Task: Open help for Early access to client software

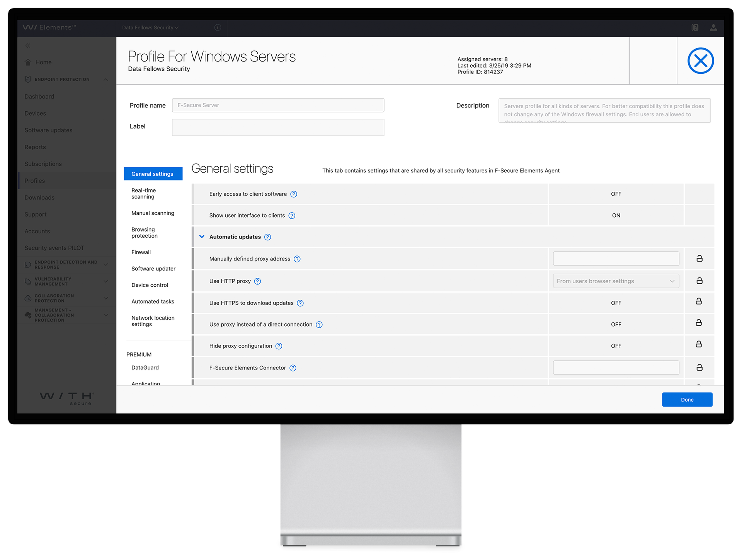Action: [294, 194]
